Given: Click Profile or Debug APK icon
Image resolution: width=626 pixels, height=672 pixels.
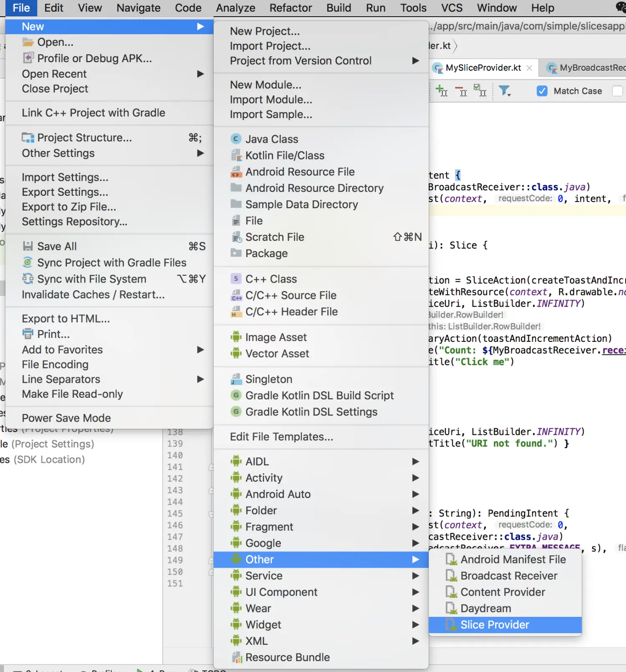Looking at the screenshot, I should point(28,58).
